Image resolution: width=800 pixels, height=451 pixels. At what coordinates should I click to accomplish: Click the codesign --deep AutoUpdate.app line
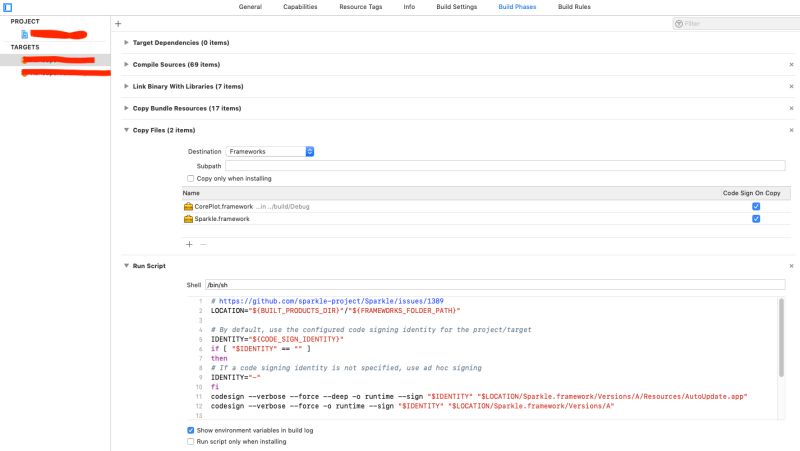[x=479, y=396]
